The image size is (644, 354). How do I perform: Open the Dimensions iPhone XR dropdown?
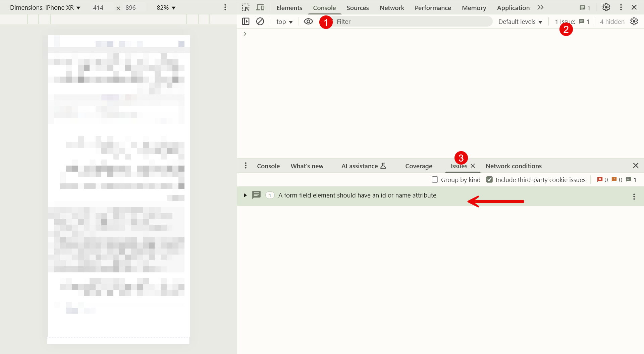coord(45,7)
